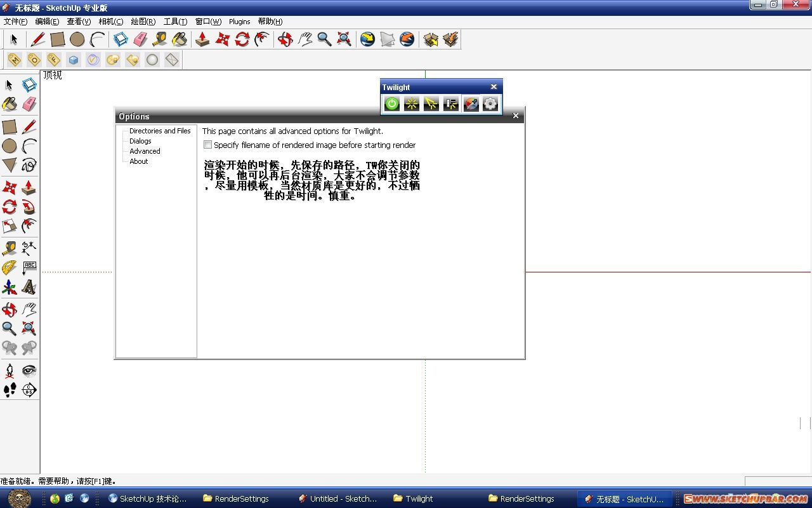Screen dimensions: 812x508
Task: Click Zoom Extents in top toolbar
Action: pos(344,39)
